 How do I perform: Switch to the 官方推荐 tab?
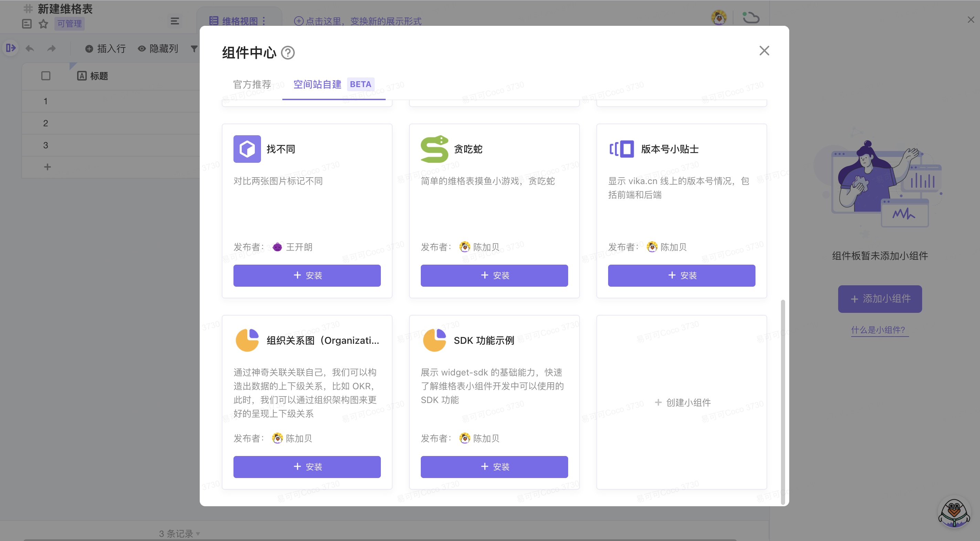pos(252,84)
